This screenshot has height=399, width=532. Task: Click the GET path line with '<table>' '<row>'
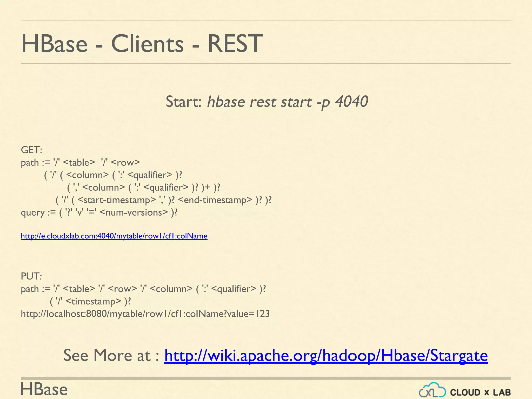point(80,163)
